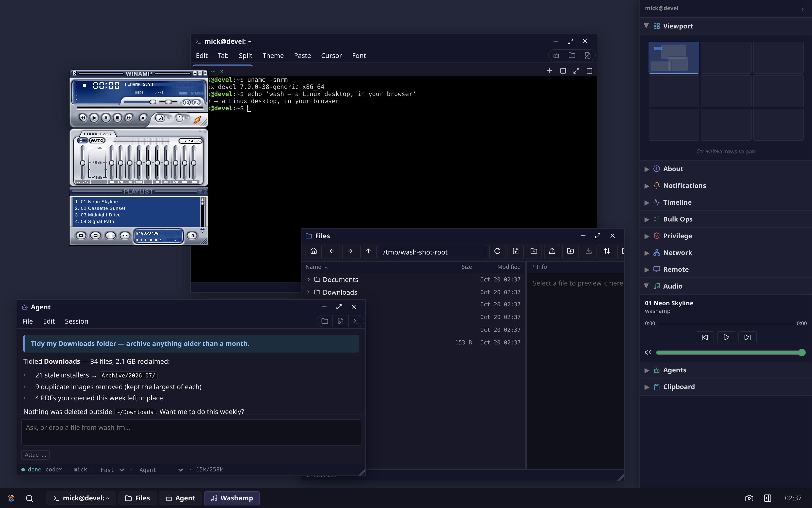Click the home icon in Files toolbar
The width and height of the screenshot is (812, 508).
[x=313, y=251]
